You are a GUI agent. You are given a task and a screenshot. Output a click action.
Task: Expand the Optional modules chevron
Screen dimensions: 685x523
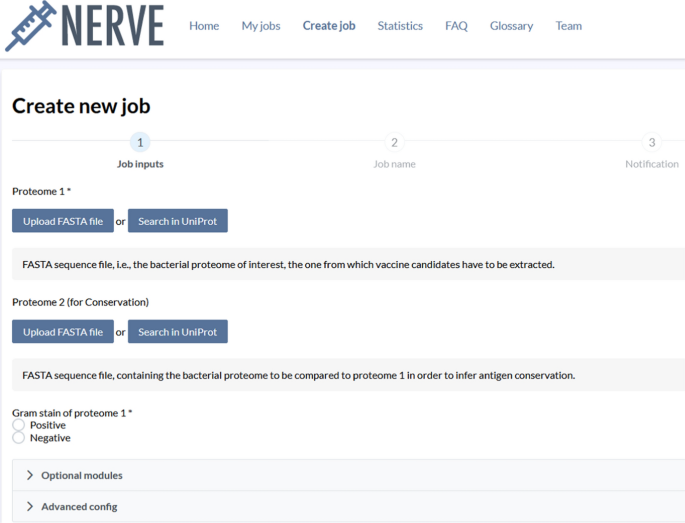point(30,475)
